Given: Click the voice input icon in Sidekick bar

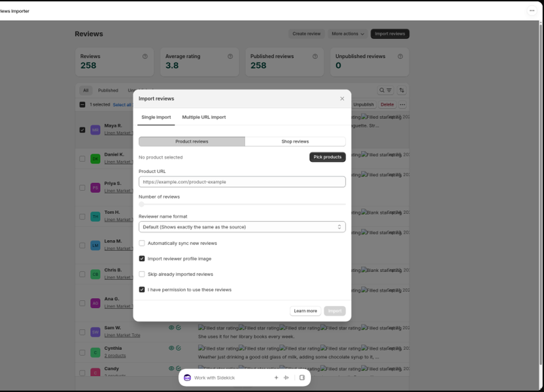Looking at the screenshot, I should pos(286,377).
